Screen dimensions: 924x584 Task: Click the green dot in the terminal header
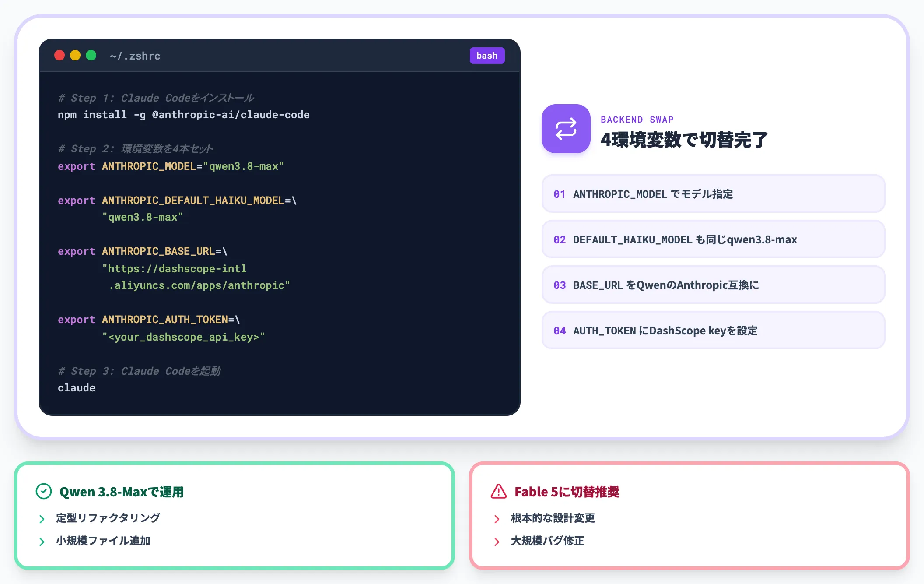[91, 55]
